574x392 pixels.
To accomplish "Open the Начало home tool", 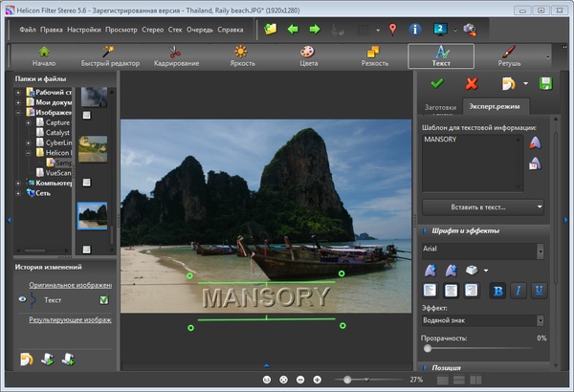I will tap(44, 56).
